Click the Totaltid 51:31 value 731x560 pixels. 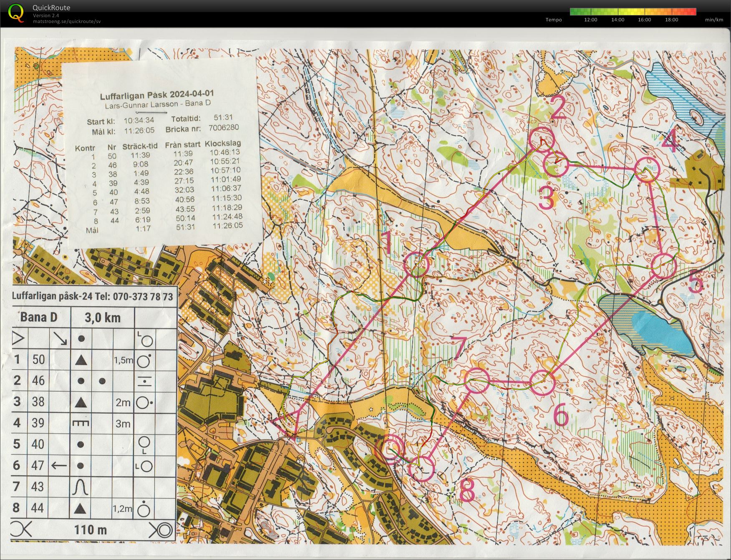[x=223, y=118]
